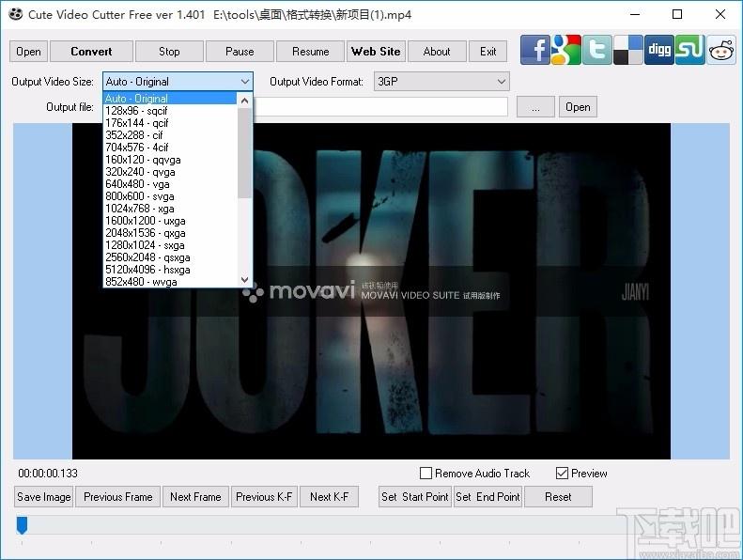This screenshot has width=743, height=560.
Task: Share through the Reddit alien icon
Action: [x=721, y=50]
